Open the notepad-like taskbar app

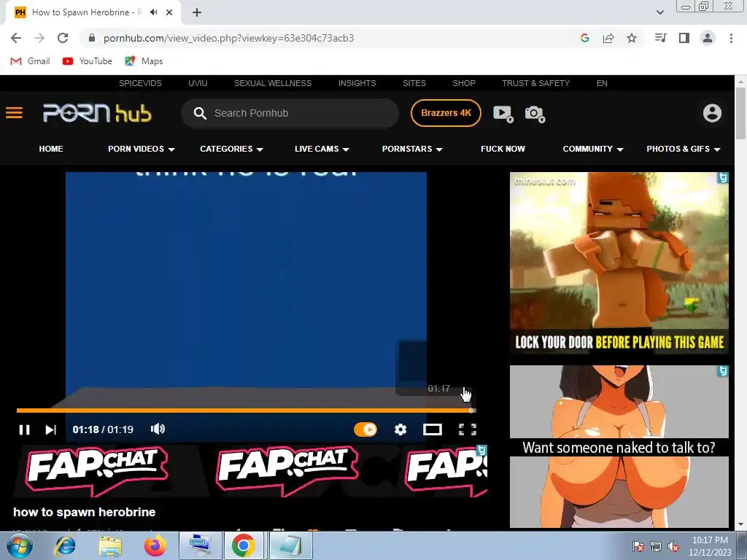pos(290,545)
